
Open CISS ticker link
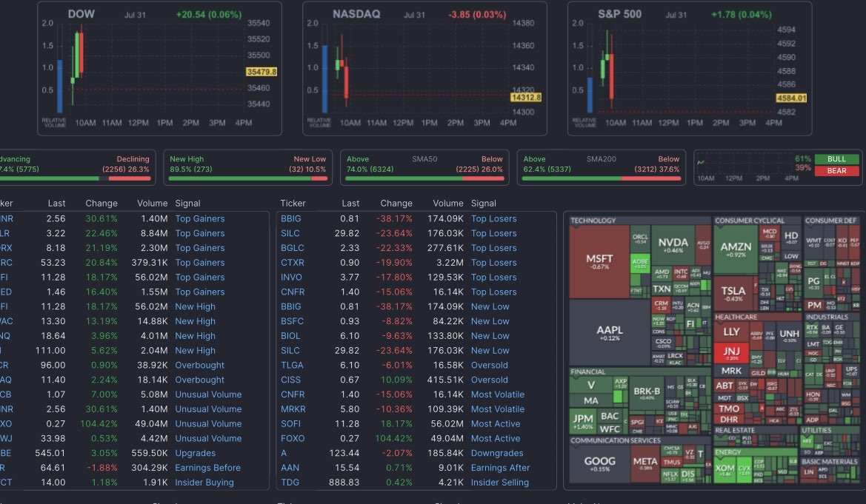pos(290,380)
